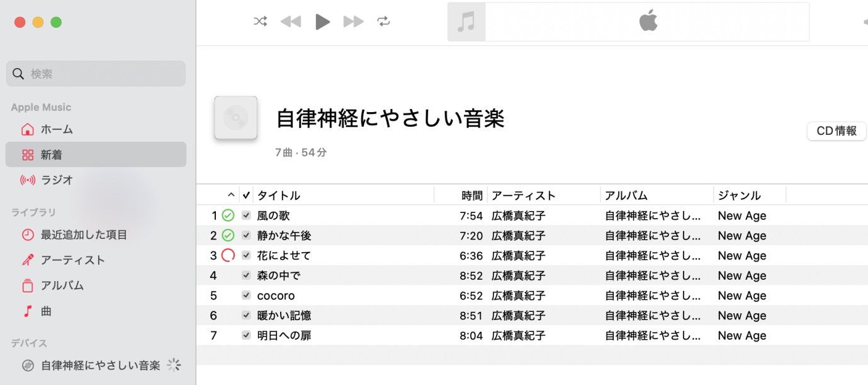868x385 pixels.
Task: Open ラジオ in the sidebar
Action: pyautogui.click(x=96, y=180)
